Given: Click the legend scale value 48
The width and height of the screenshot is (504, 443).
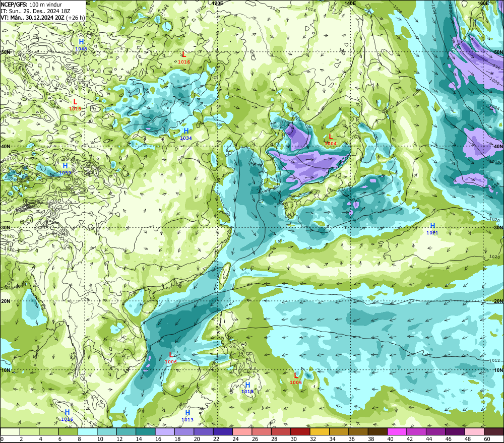Looking at the screenshot, I should point(468,439).
